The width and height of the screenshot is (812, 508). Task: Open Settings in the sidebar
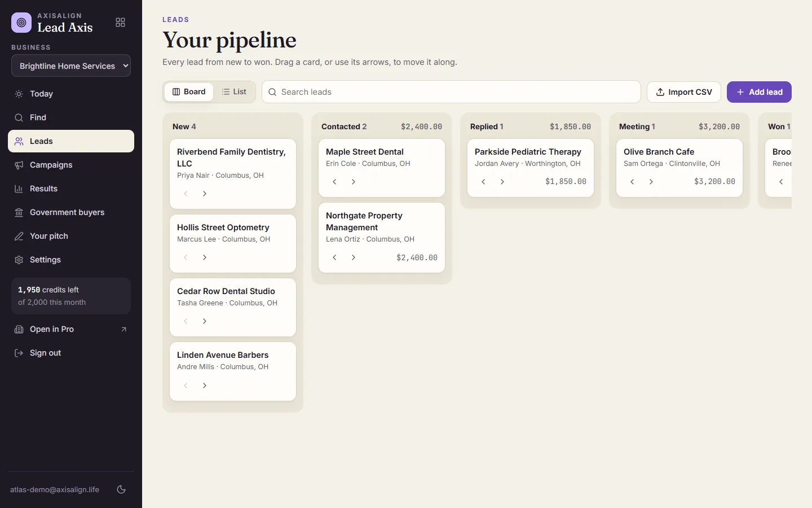click(71, 260)
